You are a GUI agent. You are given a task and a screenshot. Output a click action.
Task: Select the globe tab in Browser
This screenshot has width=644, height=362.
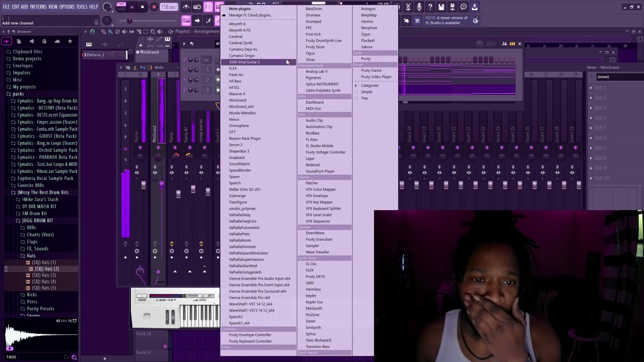[44, 41]
